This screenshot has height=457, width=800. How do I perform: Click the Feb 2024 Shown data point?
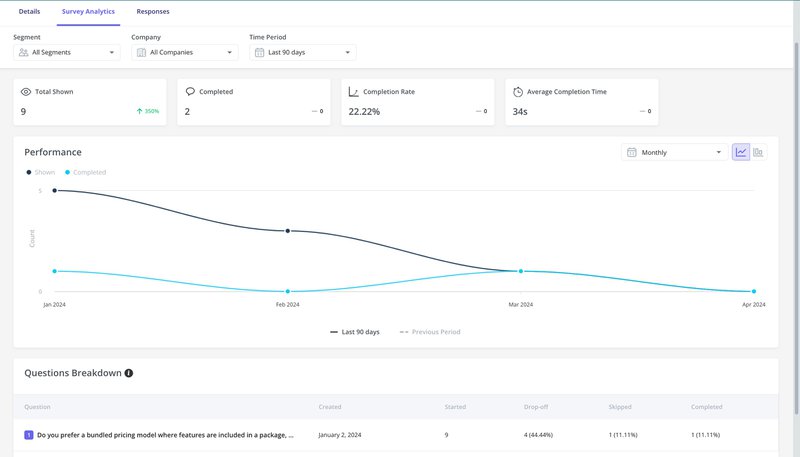click(288, 231)
